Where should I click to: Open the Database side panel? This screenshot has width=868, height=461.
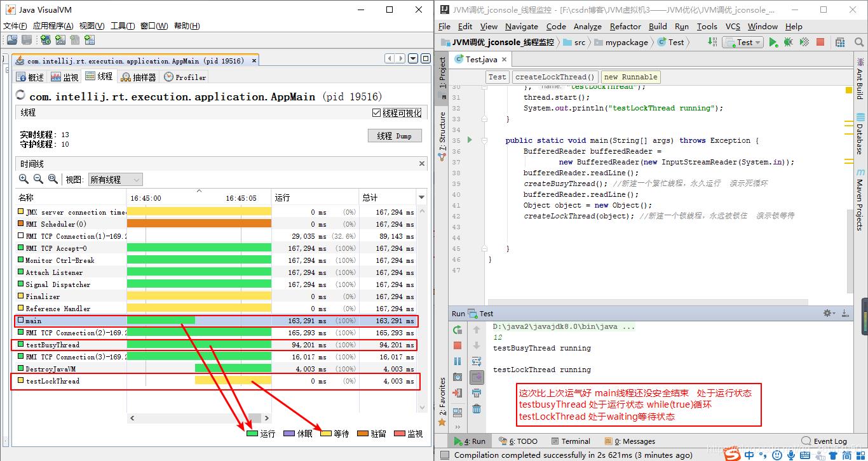tap(860, 133)
